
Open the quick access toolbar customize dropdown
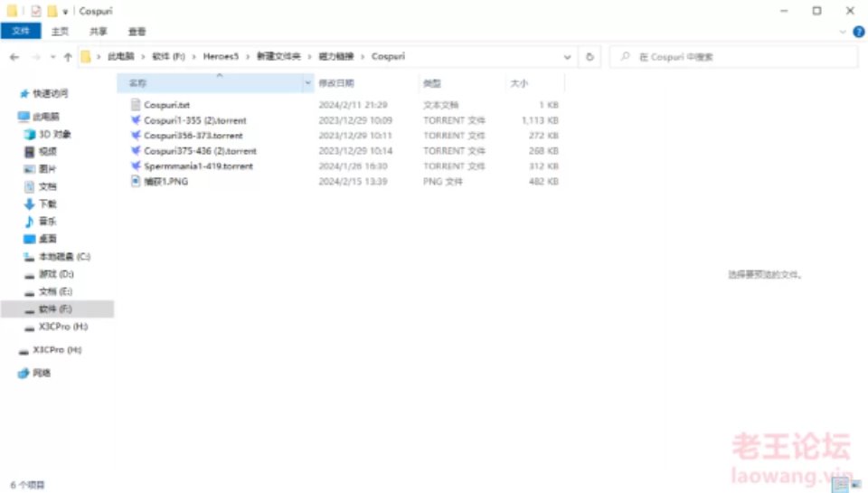pyautogui.click(x=65, y=12)
